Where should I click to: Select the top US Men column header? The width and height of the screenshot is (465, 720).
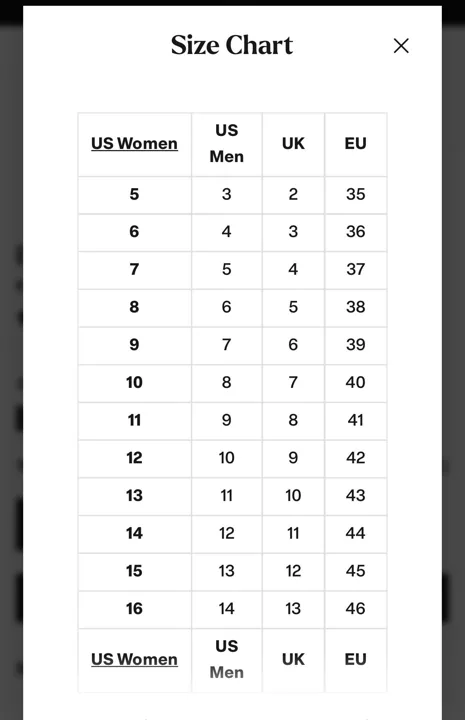[x=227, y=144]
